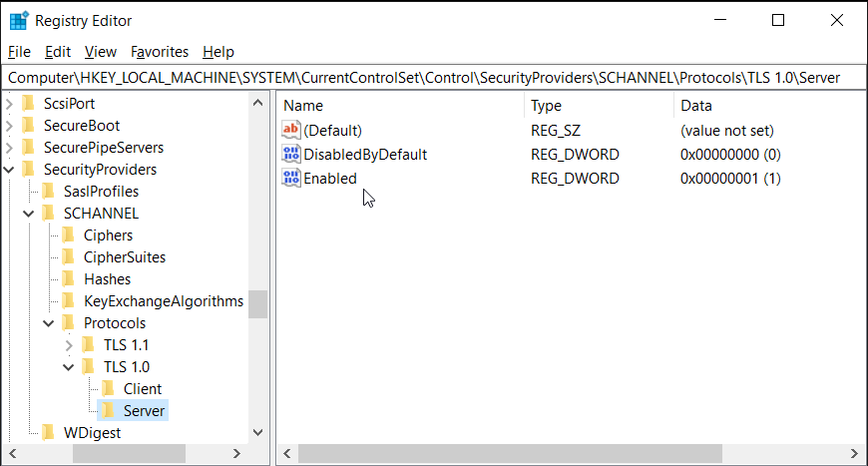Click the binary icon beside the Enabled value
Screen dimensions: 868x466
pos(291,179)
